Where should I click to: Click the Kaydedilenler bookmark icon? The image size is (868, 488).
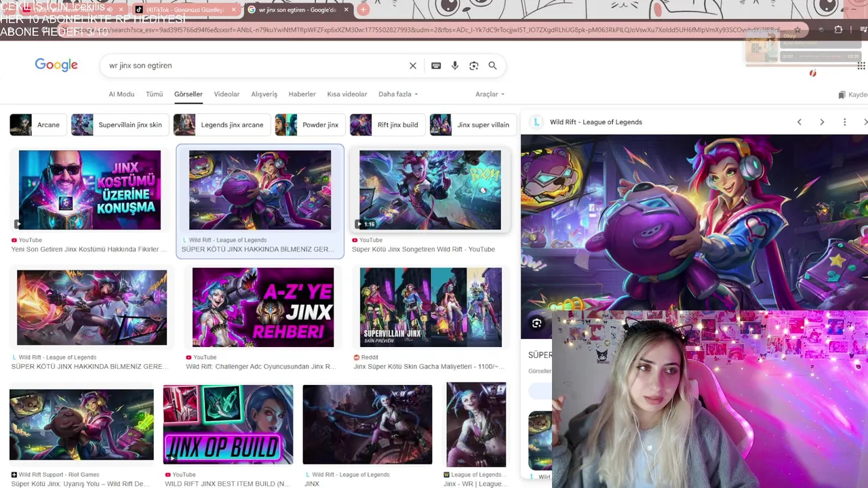pyautogui.click(x=842, y=95)
